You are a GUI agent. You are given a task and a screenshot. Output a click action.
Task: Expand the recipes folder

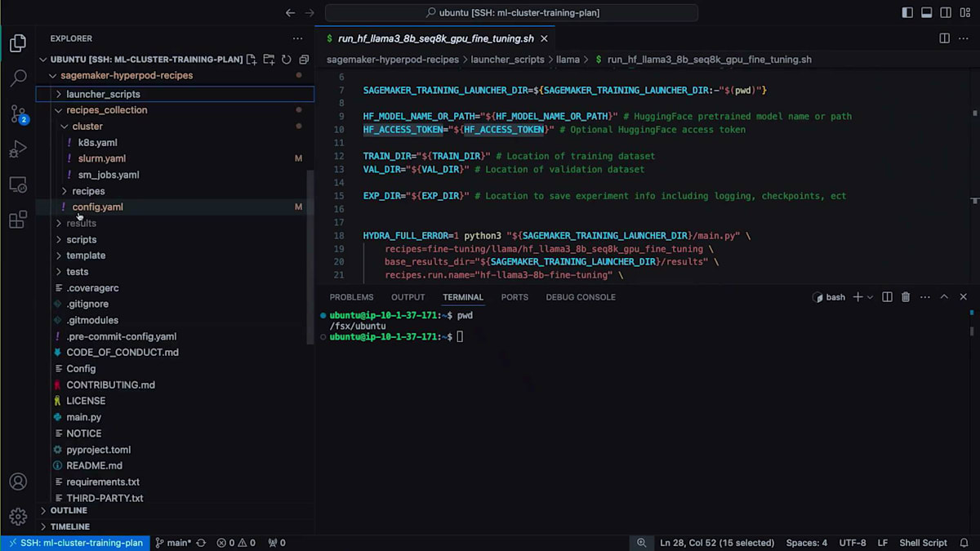pyautogui.click(x=88, y=191)
